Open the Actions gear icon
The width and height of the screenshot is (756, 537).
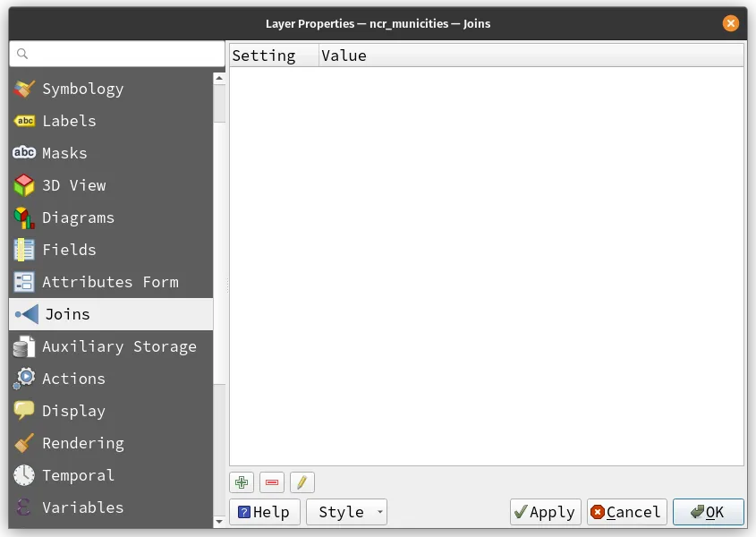pos(25,378)
